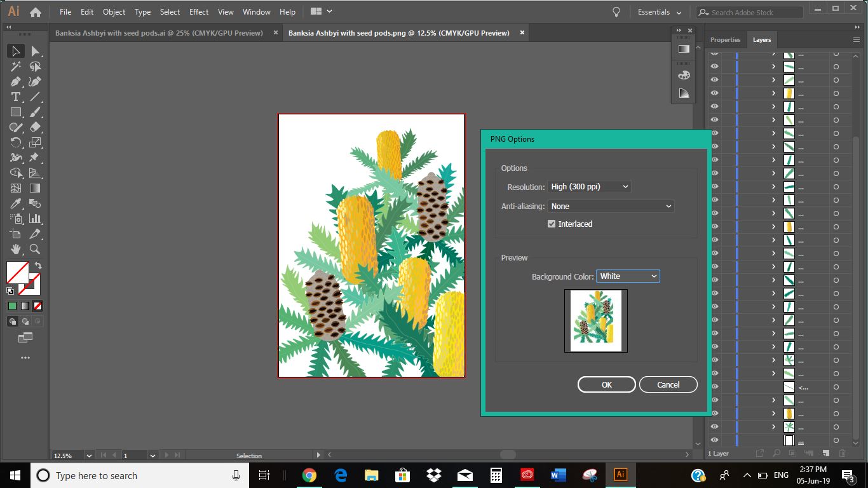Image resolution: width=868 pixels, height=488 pixels.
Task: Switch to the Properties tab
Action: 725,39
